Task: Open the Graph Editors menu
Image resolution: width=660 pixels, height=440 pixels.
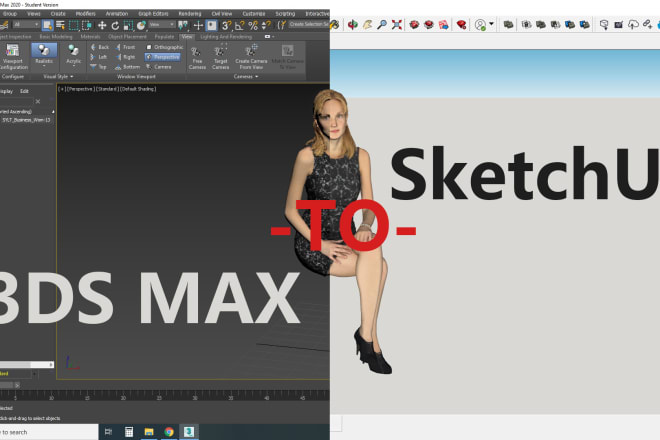Action: [153, 14]
